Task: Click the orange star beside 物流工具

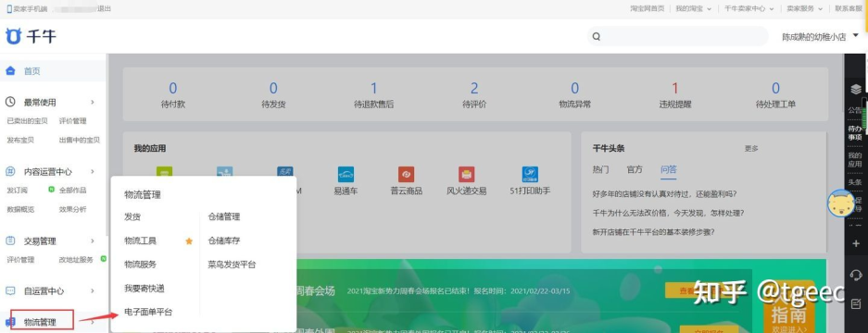Action: pyautogui.click(x=189, y=241)
